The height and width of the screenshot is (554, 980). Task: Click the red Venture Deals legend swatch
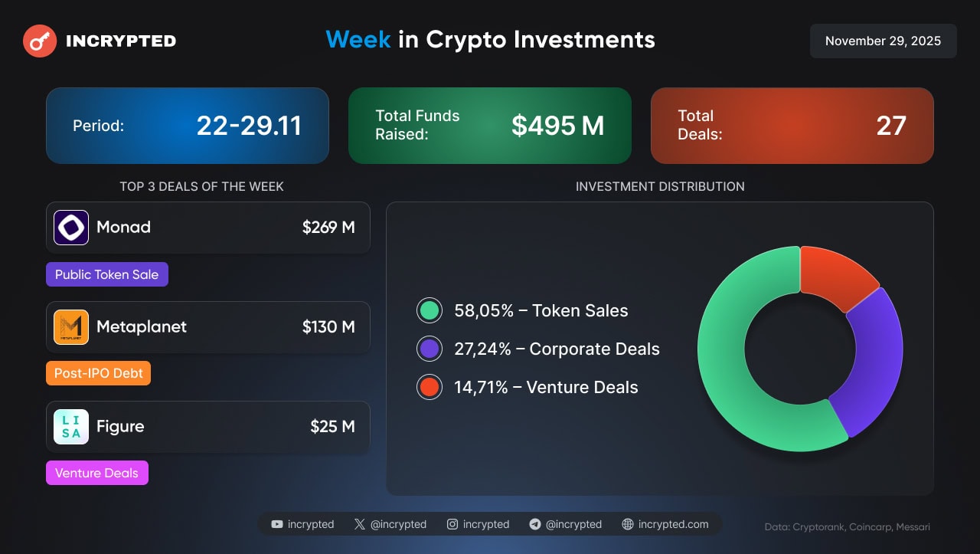[x=430, y=387]
